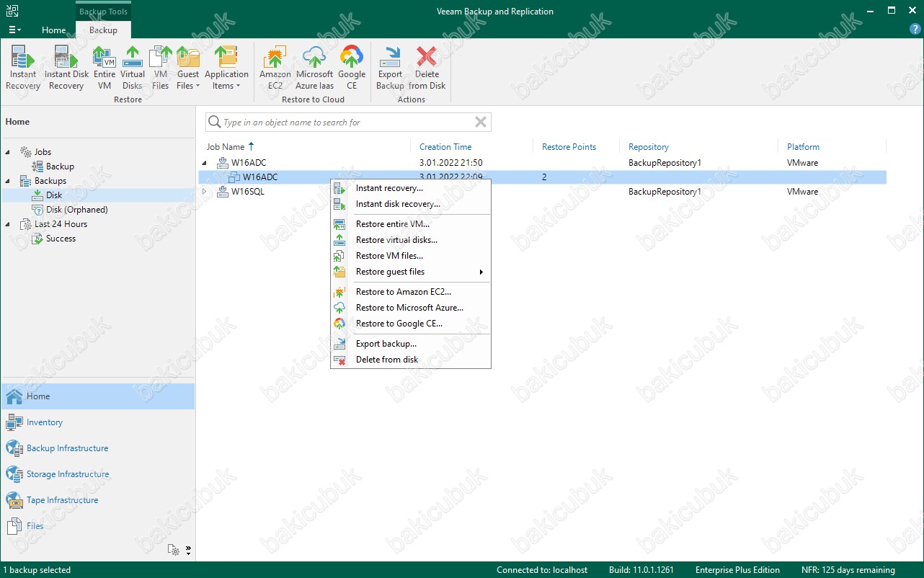Click the Entire VM restore icon
Image resolution: width=924 pixels, height=578 pixels.
[105, 68]
